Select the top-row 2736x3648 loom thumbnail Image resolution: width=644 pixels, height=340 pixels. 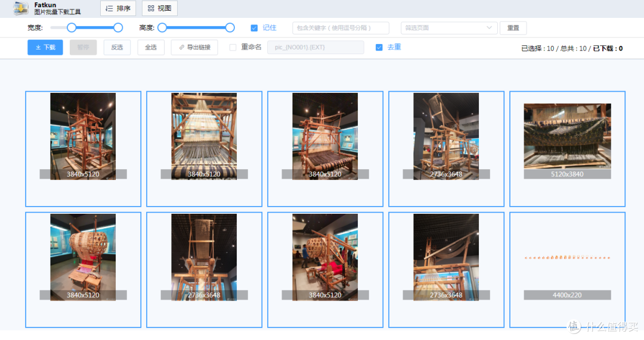[x=446, y=136]
